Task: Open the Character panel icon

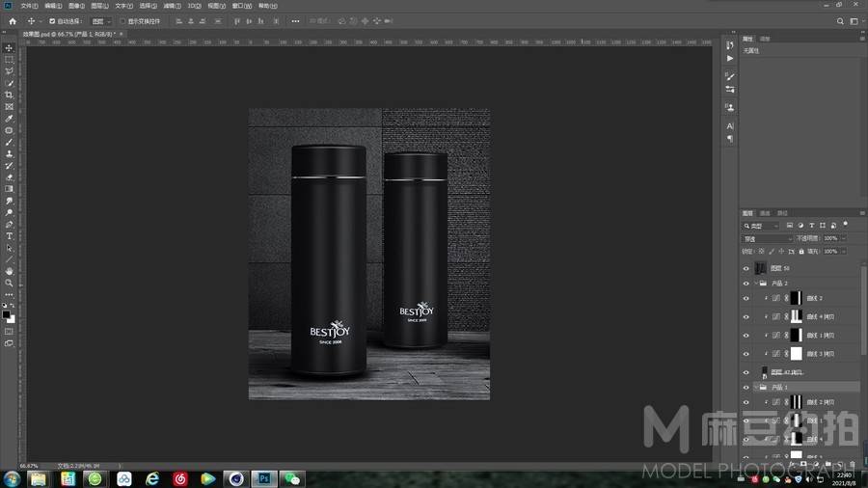Action: 730,126
